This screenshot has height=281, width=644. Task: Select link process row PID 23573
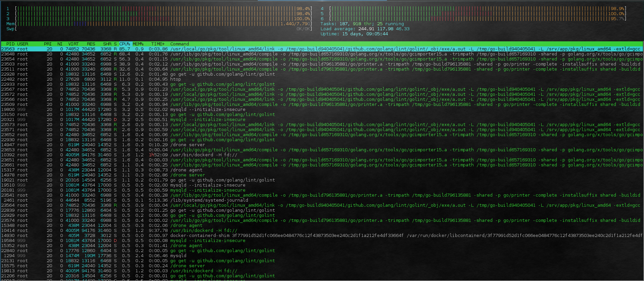[x=322, y=125]
